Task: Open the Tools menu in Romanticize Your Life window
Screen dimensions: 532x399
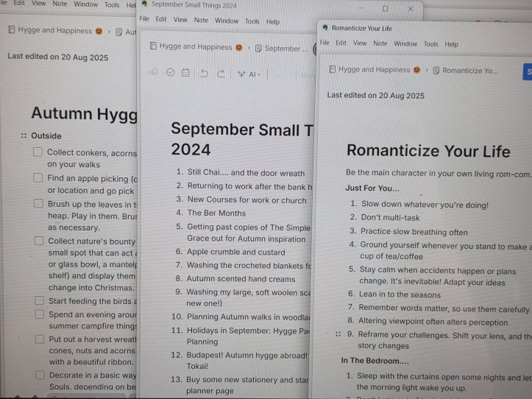Action: (x=430, y=43)
